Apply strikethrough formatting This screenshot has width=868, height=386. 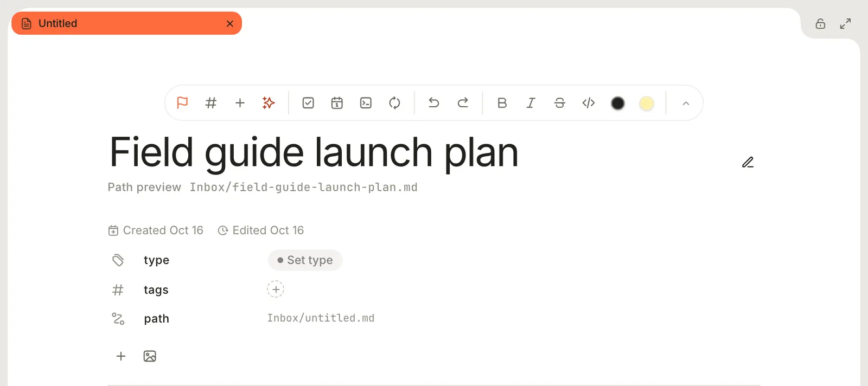[560, 102]
